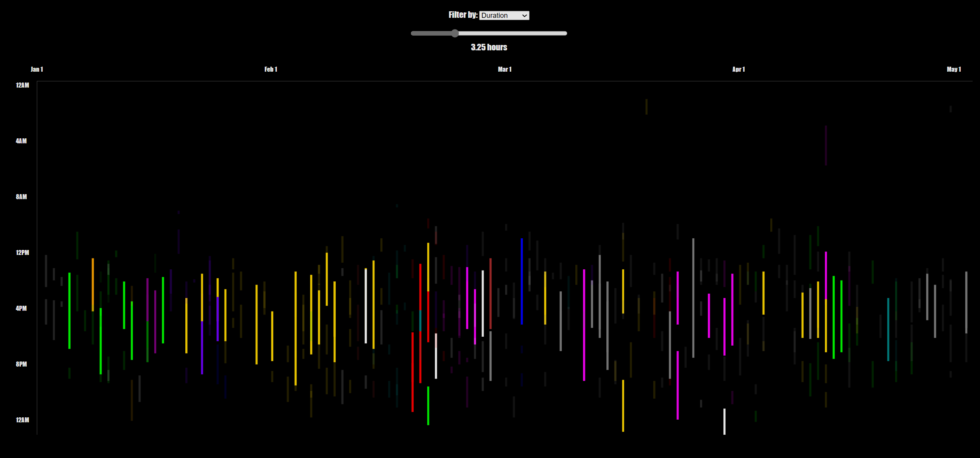Select the long magenta bar in mid-March
The image size is (980, 458).
(584, 325)
